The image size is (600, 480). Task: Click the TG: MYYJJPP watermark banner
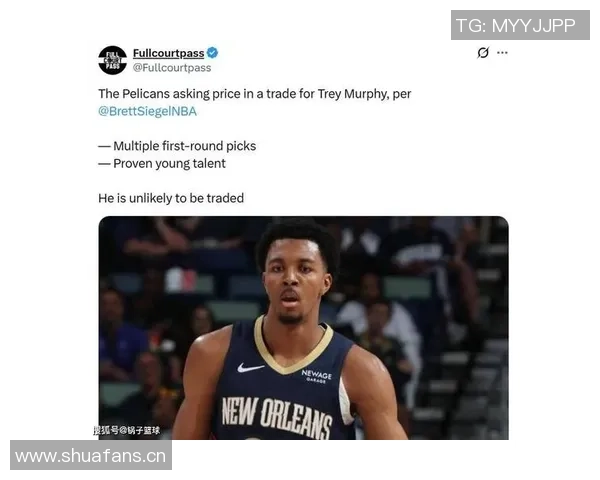520,25
